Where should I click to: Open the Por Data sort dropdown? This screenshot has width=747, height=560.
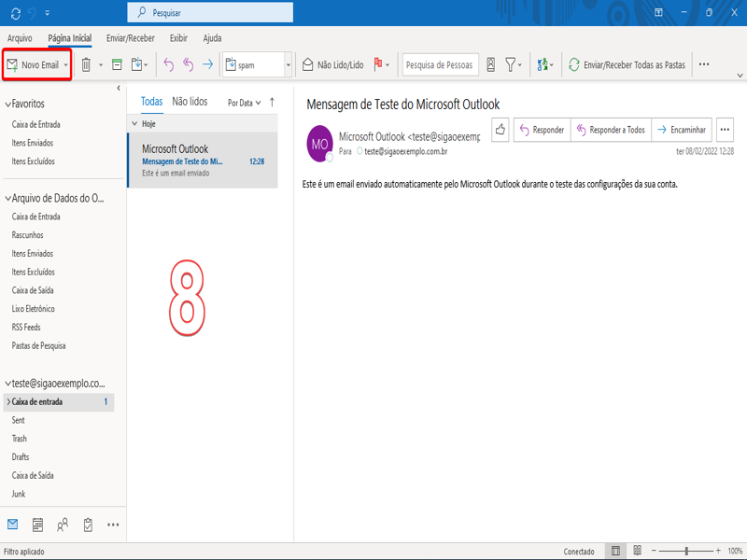(244, 103)
